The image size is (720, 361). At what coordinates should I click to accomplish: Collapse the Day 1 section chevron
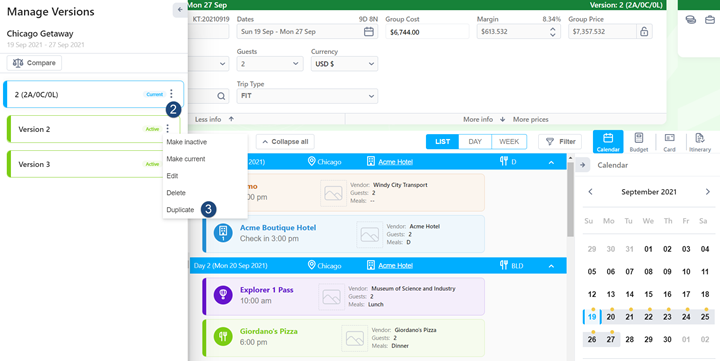click(551, 162)
